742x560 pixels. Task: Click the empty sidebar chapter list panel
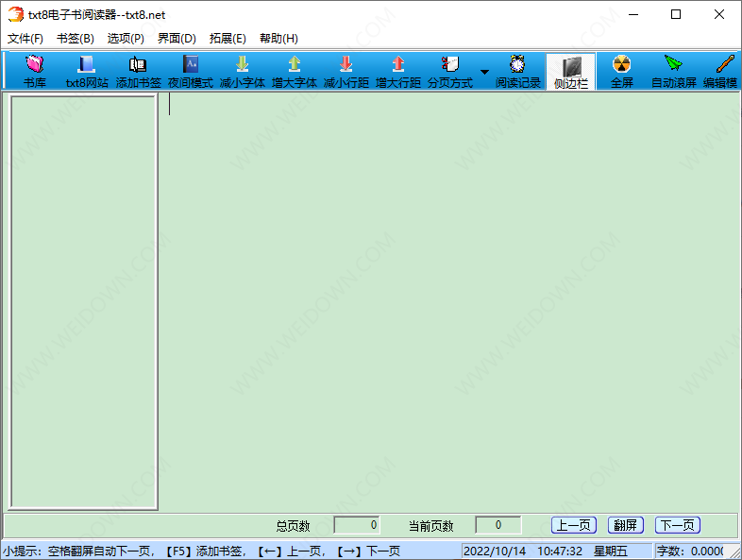pos(84,302)
